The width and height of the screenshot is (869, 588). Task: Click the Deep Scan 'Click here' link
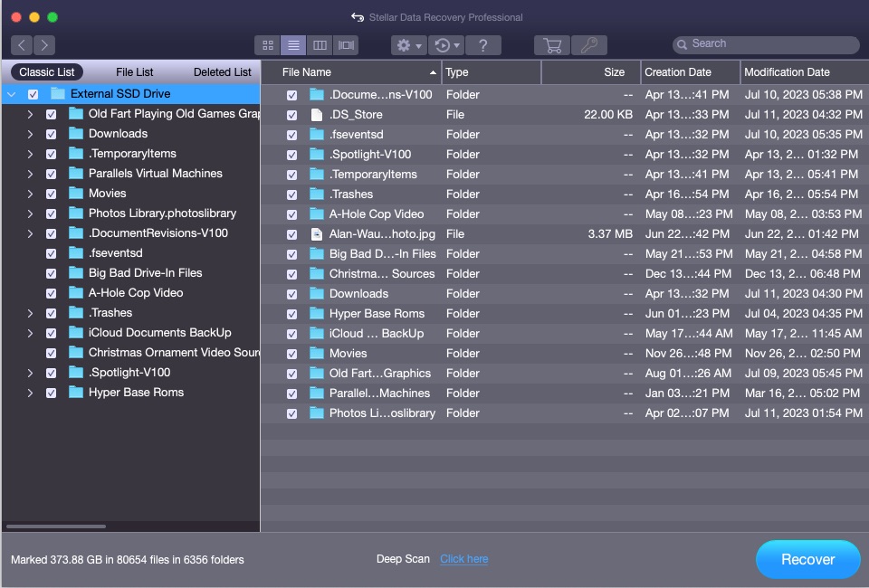click(x=463, y=559)
